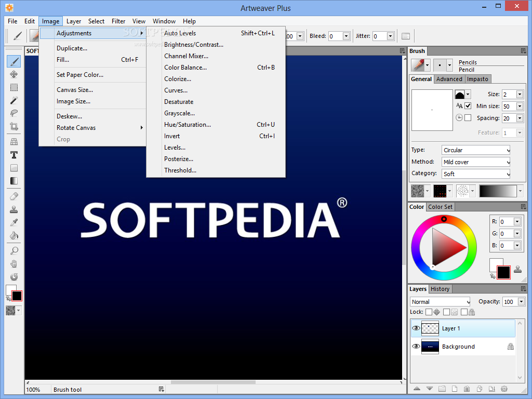This screenshot has width=532, height=399.
Task: Enable the Spacing clock checkbox
Action: (468, 118)
